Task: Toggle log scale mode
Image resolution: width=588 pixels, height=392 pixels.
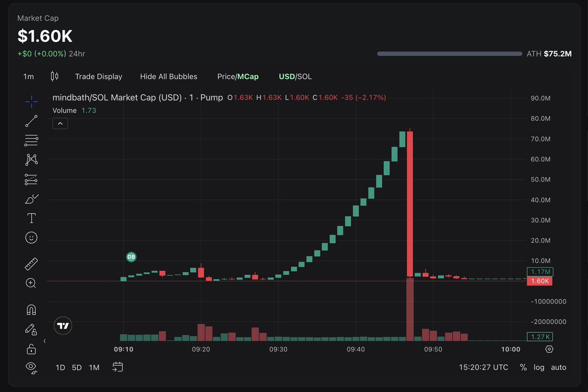Action: (x=539, y=367)
